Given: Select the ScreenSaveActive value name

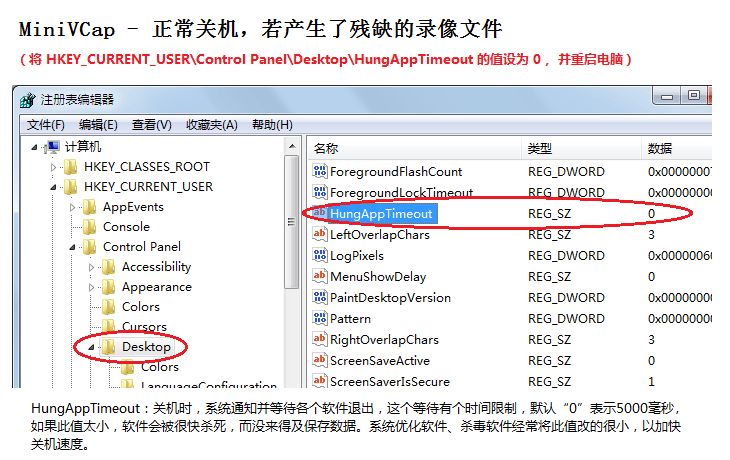Looking at the screenshot, I should tap(379, 360).
